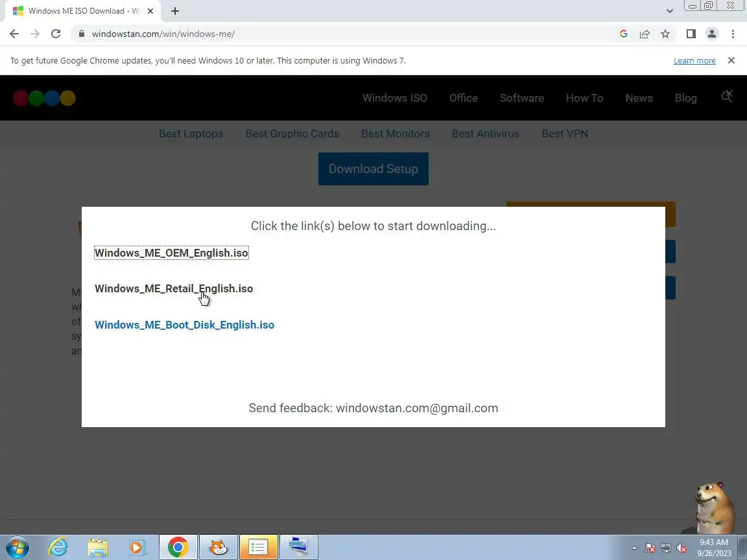View site info via padlock icon
The width and height of the screenshot is (747, 560).
click(82, 34)
